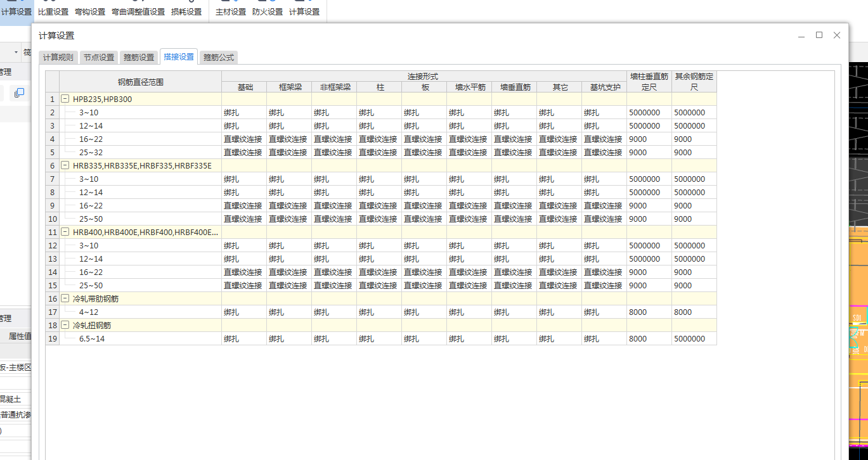
Task: Select 其余钢筋定尺 value 9000 in row 9
Action: [x=694, y=206]
